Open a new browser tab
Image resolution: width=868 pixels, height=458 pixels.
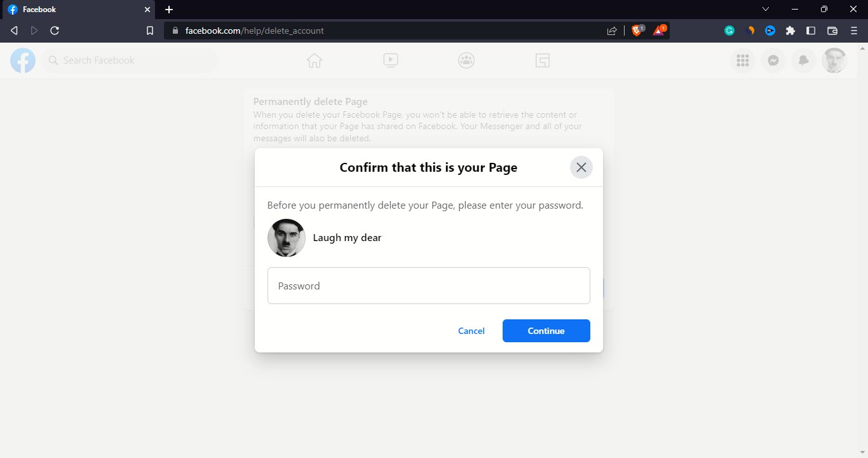[169, 10]
